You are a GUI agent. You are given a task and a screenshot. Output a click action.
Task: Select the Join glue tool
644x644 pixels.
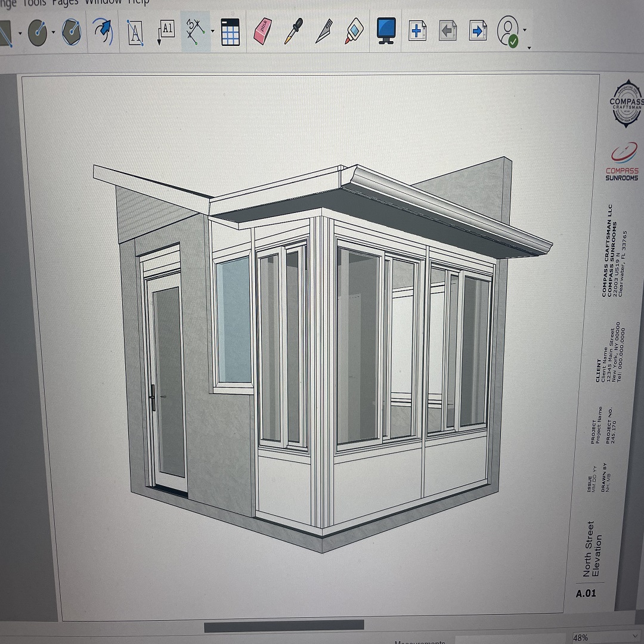coord(354,31)
